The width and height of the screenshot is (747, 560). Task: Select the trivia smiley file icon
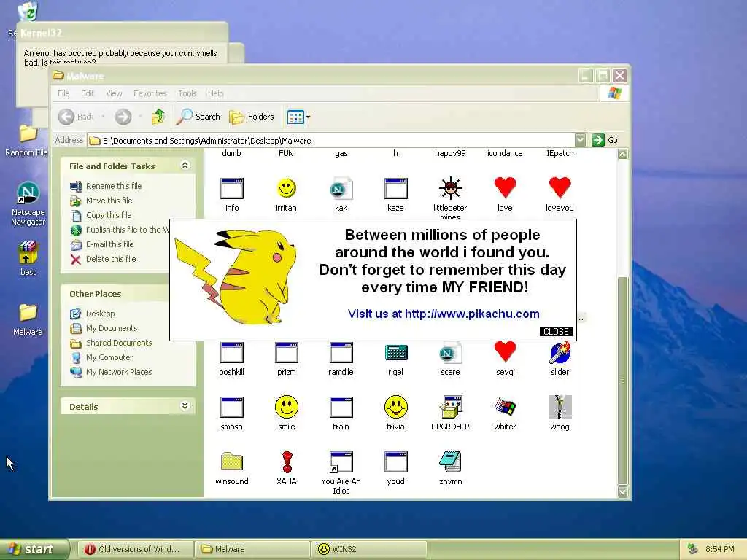tap(396, 407)
